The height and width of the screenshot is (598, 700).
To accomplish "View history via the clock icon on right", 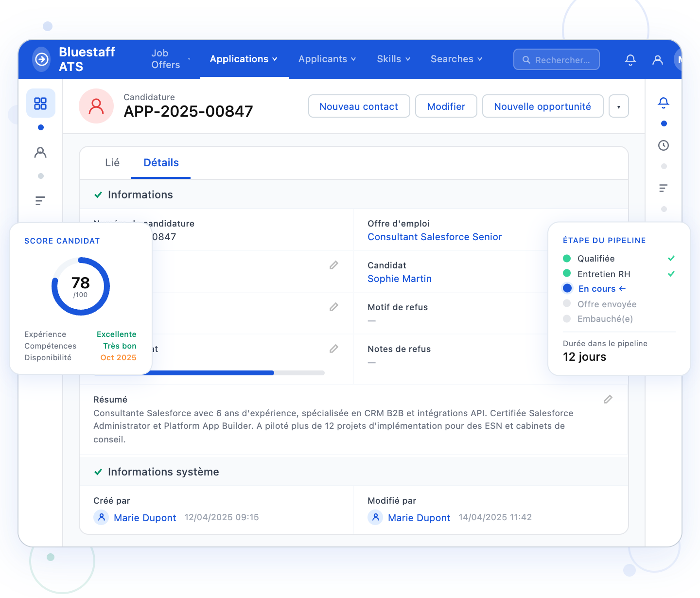I will click(x=664, y=145).
